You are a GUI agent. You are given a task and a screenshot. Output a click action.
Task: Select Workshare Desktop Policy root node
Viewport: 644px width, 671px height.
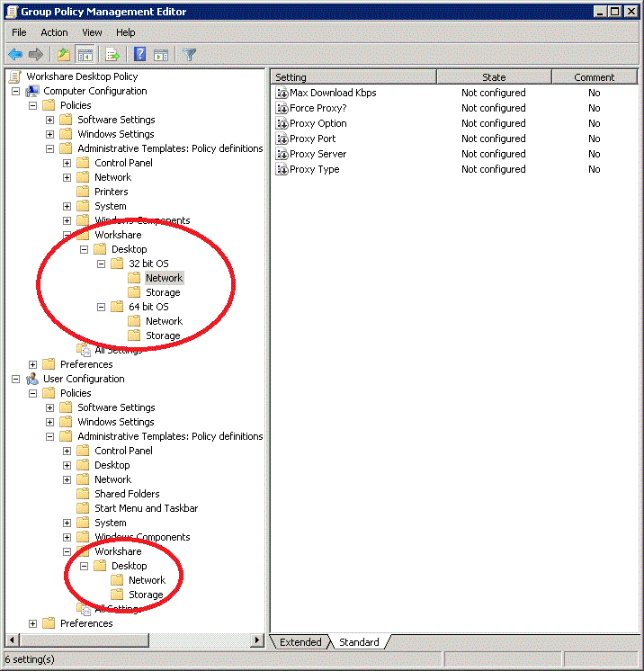coord(82,76)
